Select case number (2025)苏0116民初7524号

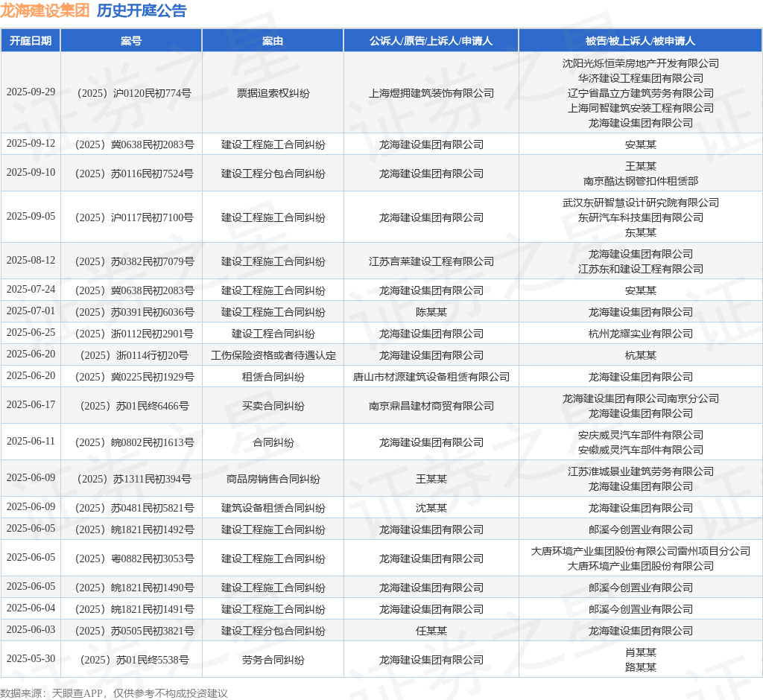(x=134, y=174)
